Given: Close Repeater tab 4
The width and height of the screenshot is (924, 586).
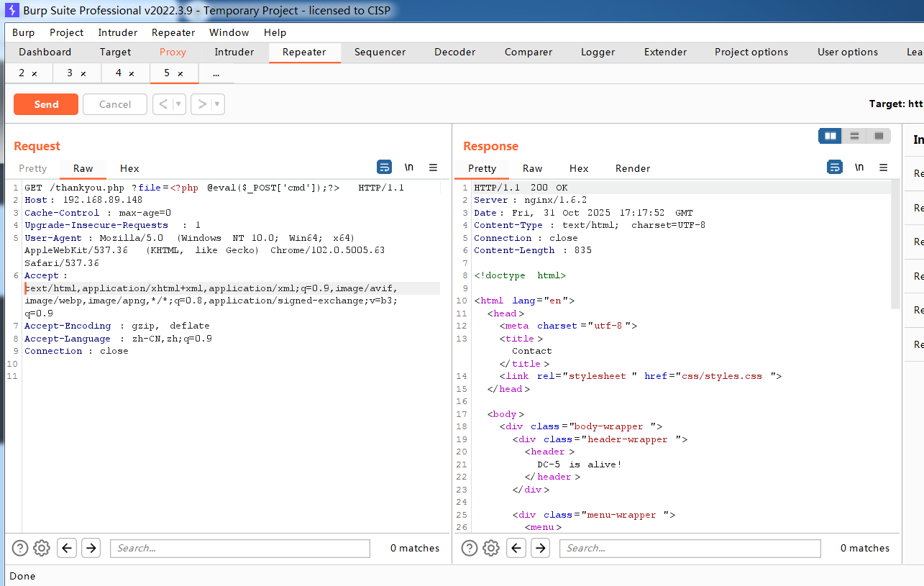Looking at the screenshot, I should coord(131,74).
